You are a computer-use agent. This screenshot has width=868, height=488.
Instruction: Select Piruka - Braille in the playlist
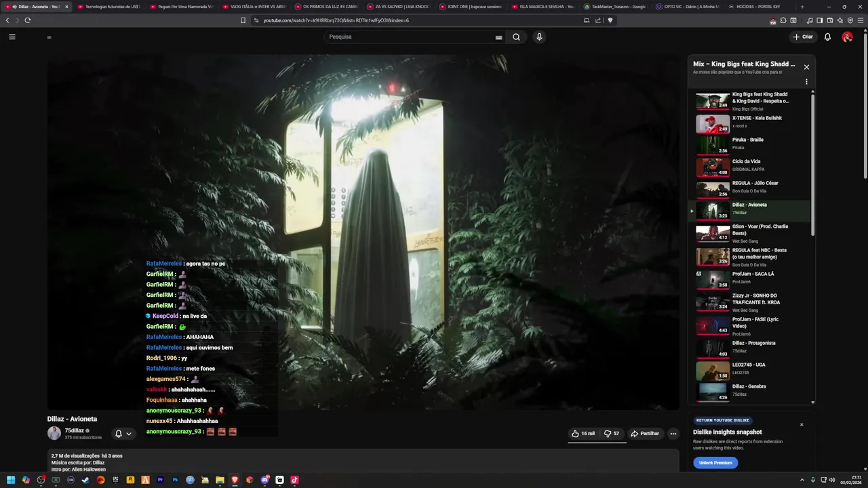(753, 145)
